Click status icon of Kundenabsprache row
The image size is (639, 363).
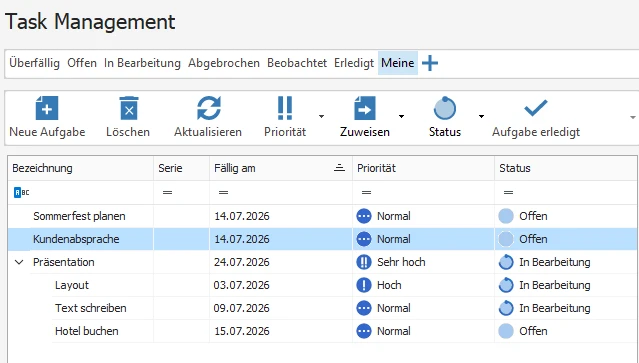point(506,239)
